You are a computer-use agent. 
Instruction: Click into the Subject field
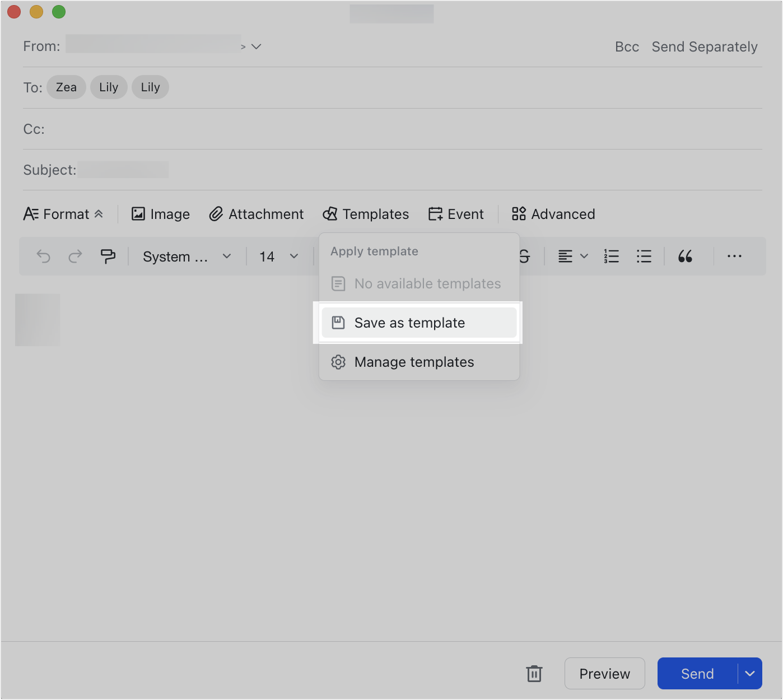tap(392, 170)
